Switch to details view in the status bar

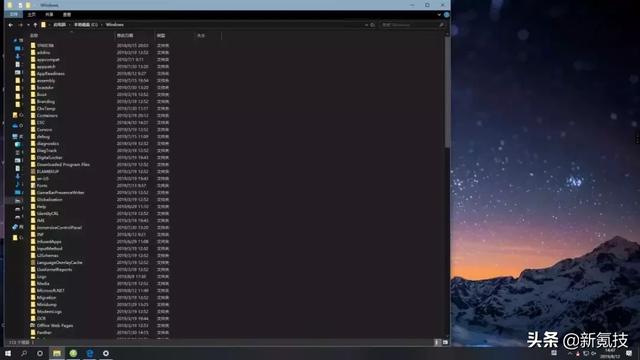(x=437, y=342)
